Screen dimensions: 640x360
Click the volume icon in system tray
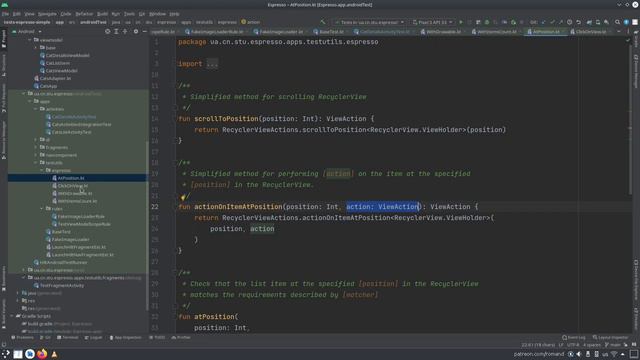[579, 354]
